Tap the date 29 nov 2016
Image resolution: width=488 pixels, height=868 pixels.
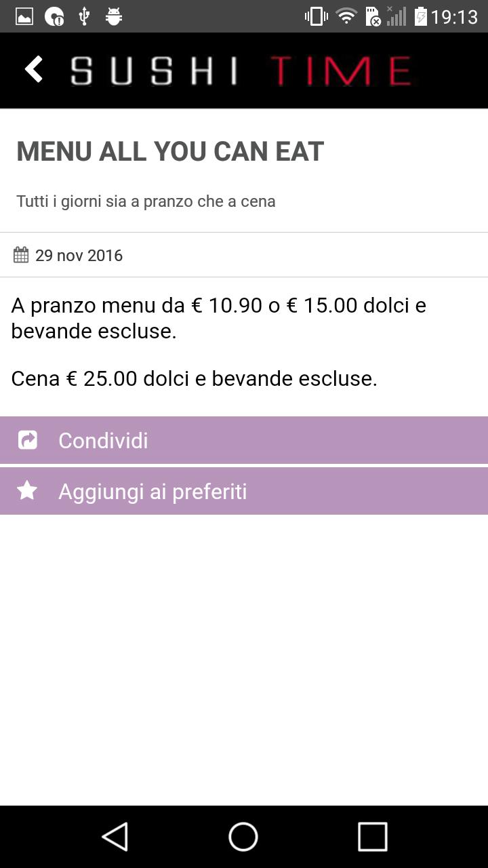(x=79, y=256)
